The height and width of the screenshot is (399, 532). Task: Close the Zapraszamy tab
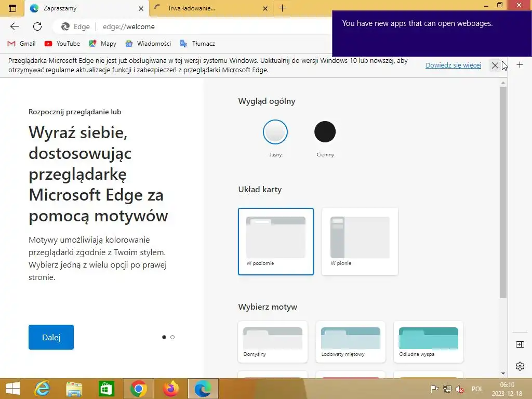pos(141,8)
